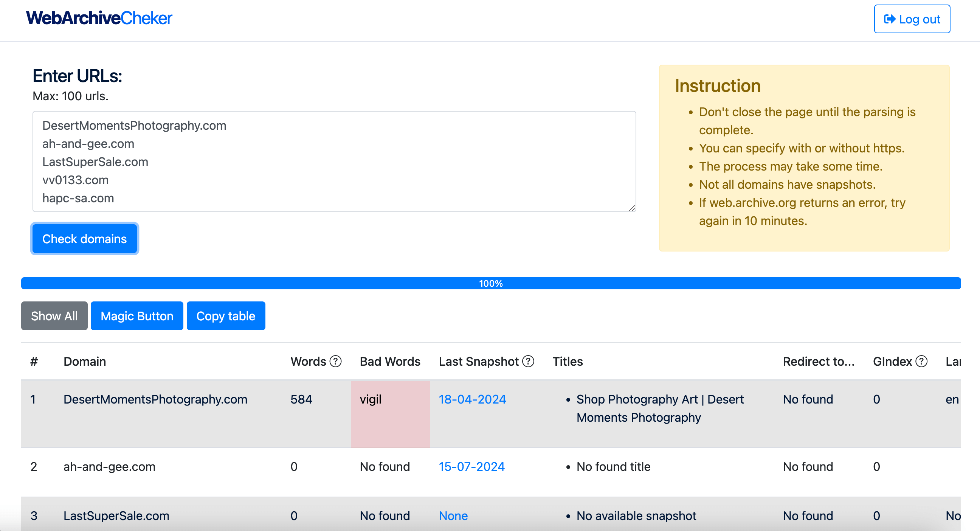Click the Show All button

point(54,316)
